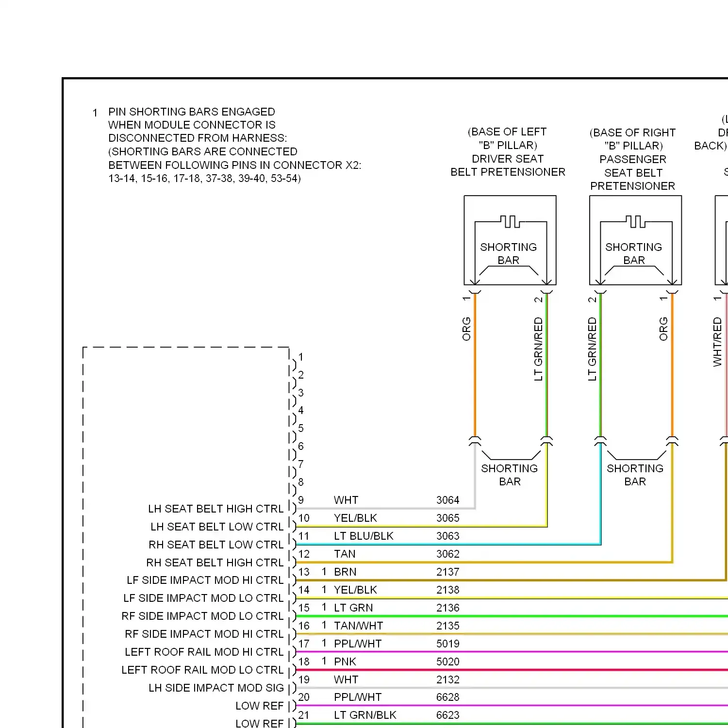The image size is (728, 728).
Task: Click circuit number 3065
Action: pos(447,518)
